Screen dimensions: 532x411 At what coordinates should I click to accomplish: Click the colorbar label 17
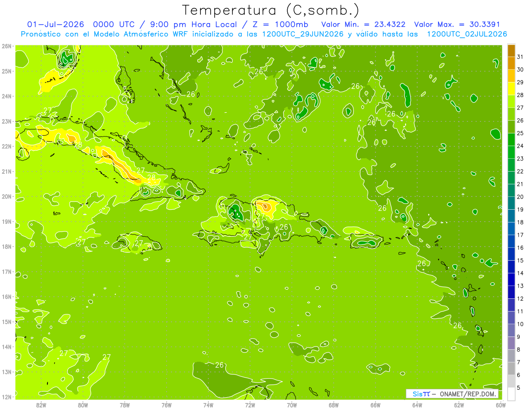[520, 235]
